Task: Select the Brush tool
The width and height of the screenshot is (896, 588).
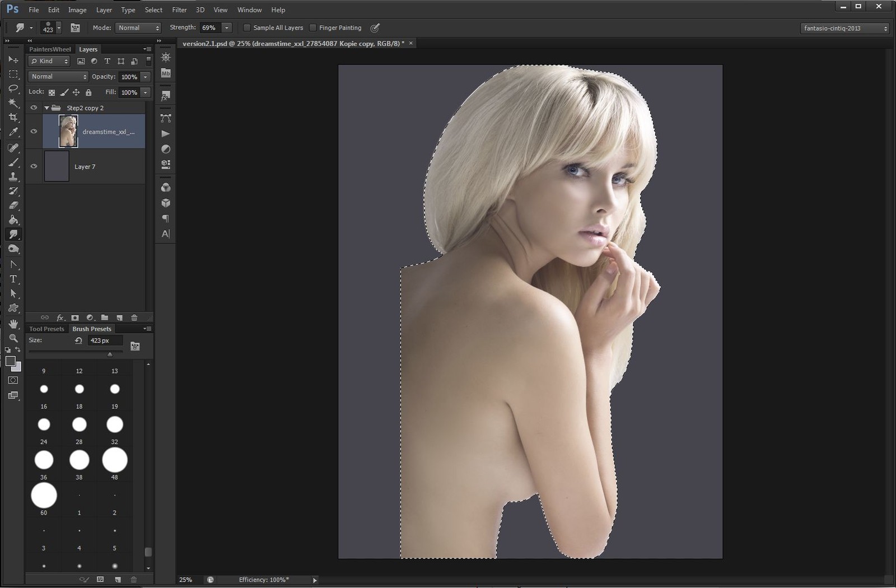Action: 13,162
